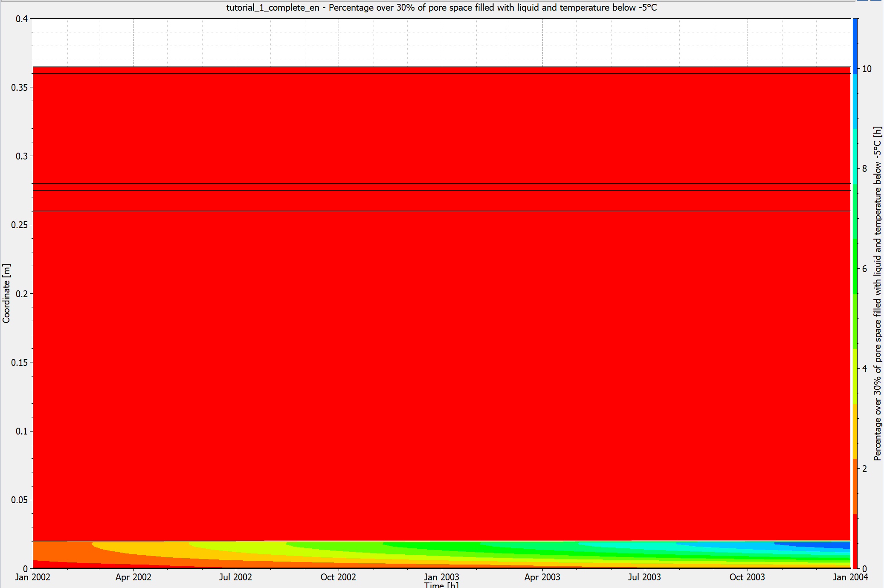Click the y-axis tick label '0.25'

(19, 225)
